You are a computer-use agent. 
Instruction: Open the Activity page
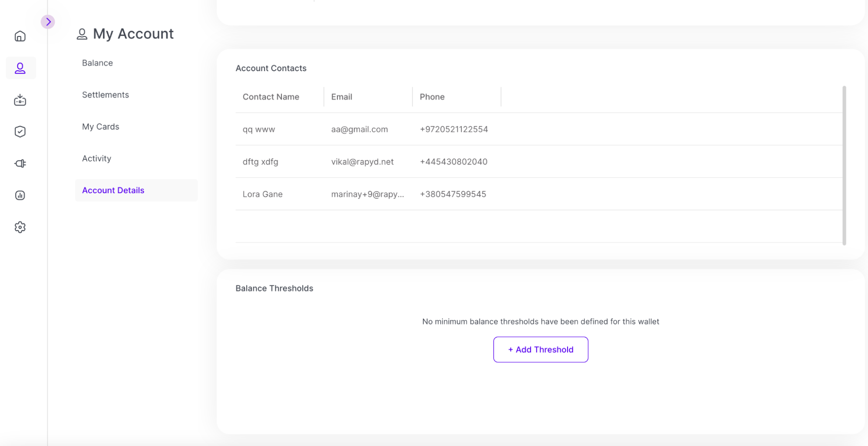pos(96,158)
